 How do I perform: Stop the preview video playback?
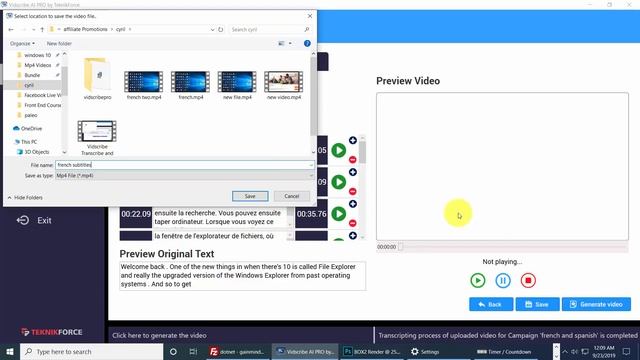tap(528, 280)
